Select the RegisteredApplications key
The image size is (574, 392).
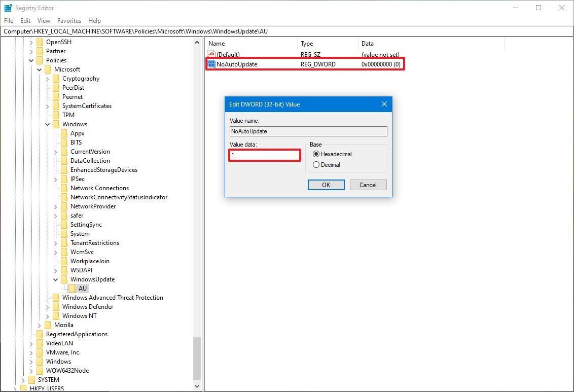point(77,334)
